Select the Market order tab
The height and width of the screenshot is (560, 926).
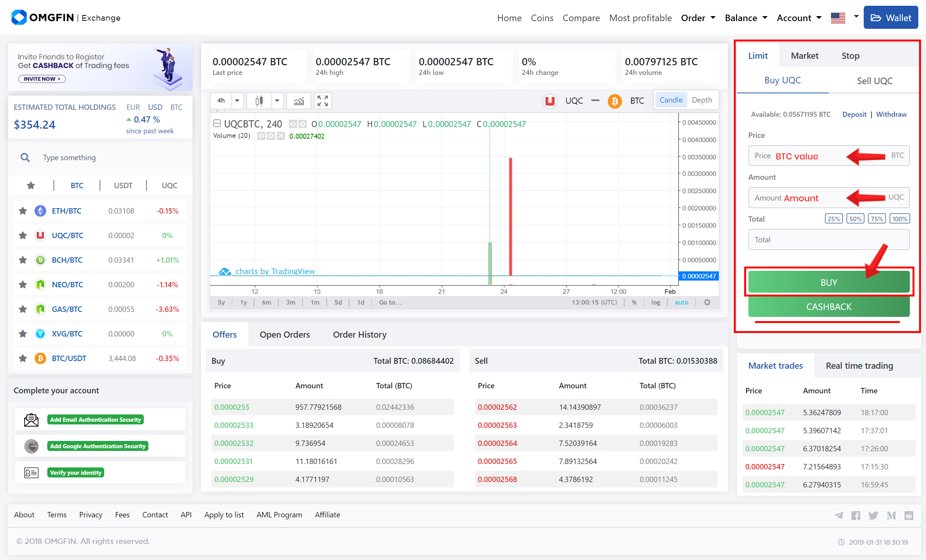point(804,56)
